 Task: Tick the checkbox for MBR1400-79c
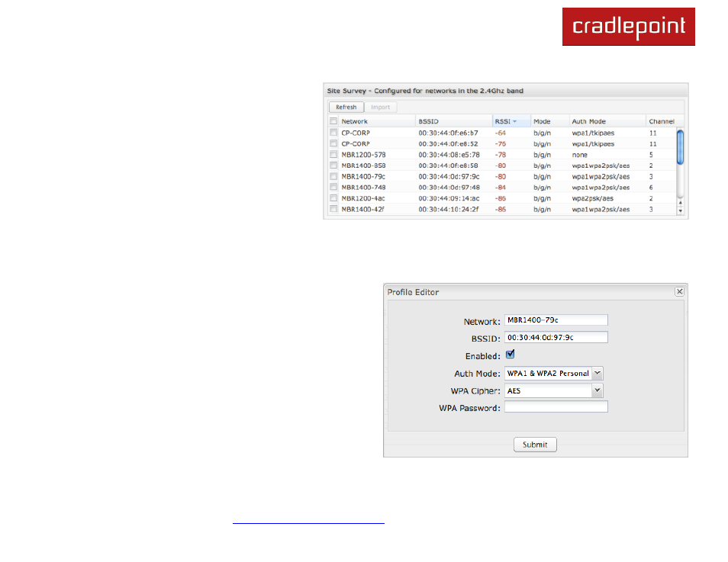pyautogui.click(x=333, y=176)
